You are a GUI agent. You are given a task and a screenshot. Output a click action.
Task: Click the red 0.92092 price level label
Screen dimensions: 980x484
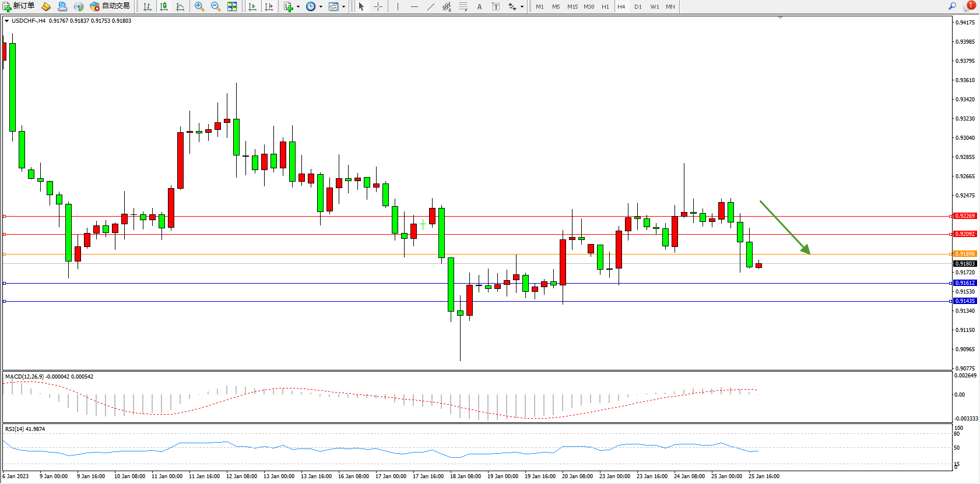[965, 234]
